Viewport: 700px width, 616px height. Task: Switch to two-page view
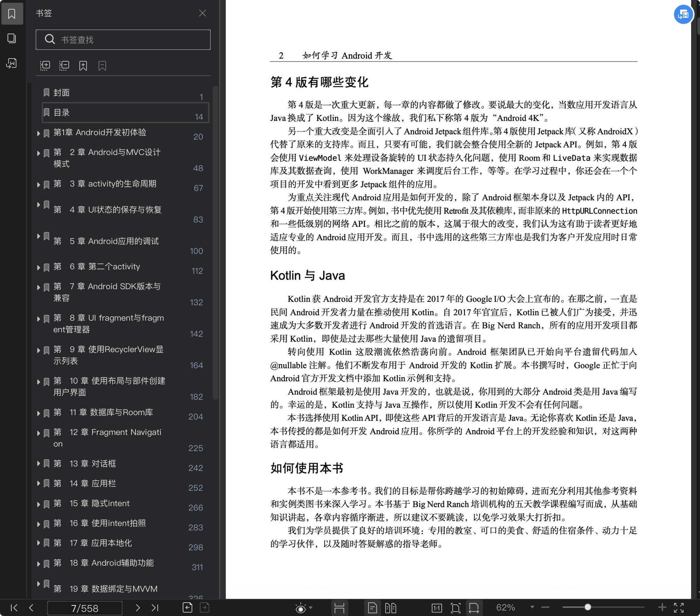tap(390, 608)
